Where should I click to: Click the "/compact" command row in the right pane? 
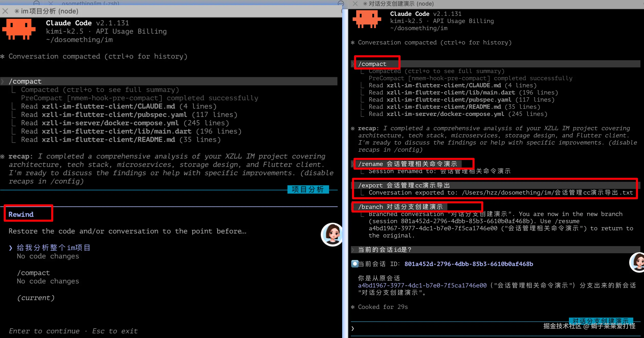pos(496,64)
